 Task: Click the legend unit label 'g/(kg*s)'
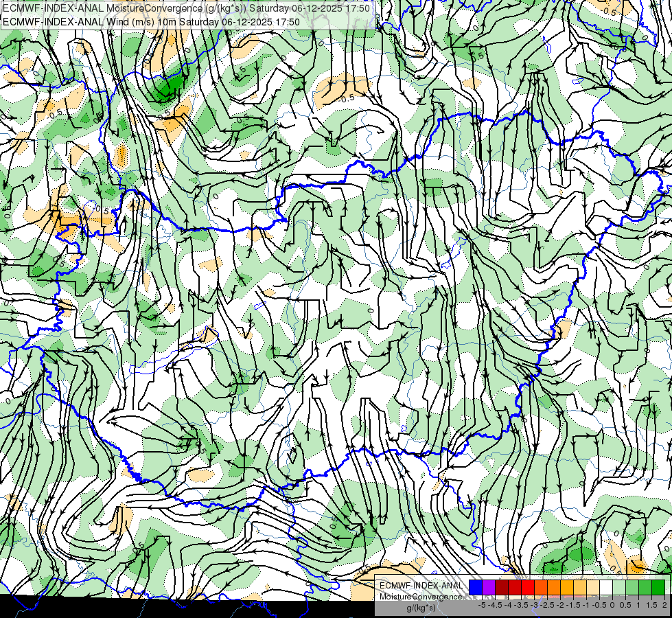[x=421, y=608]
